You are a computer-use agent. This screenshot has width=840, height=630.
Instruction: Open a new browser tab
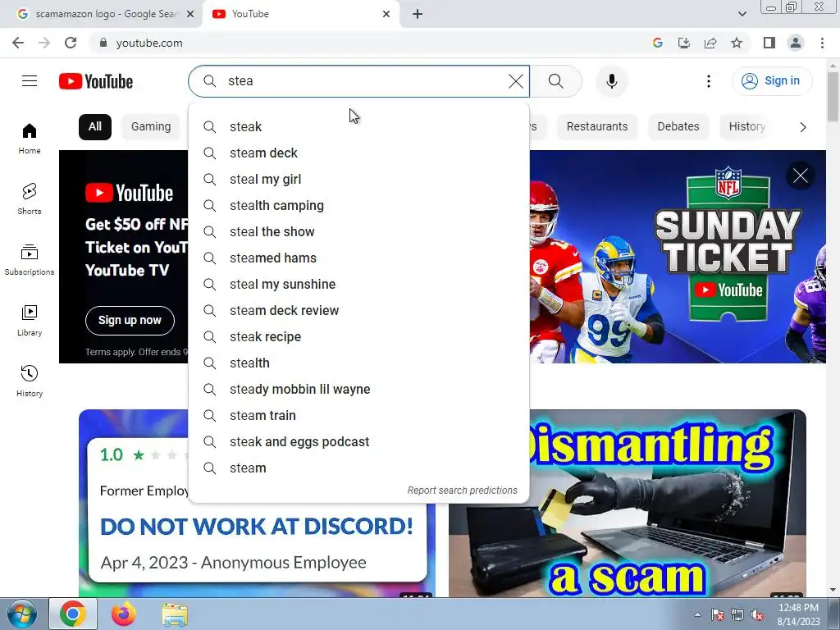click(x=418, y=14)
